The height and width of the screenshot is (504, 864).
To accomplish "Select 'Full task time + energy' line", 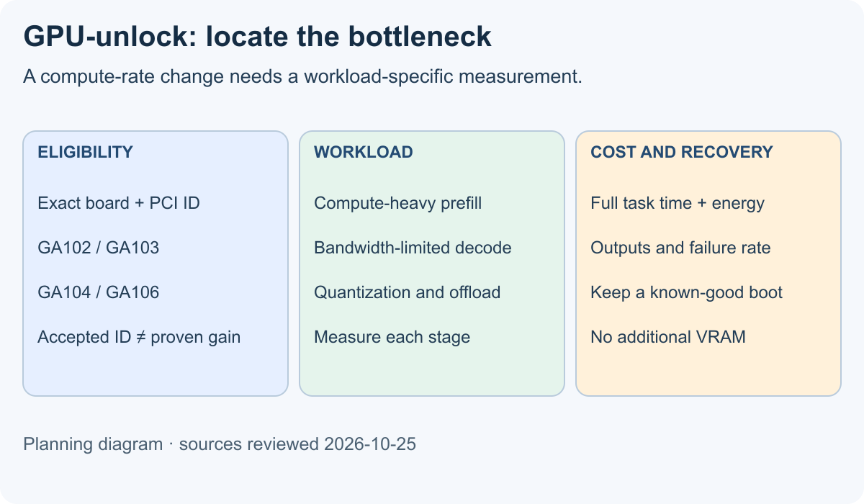I will click(678, 203).
